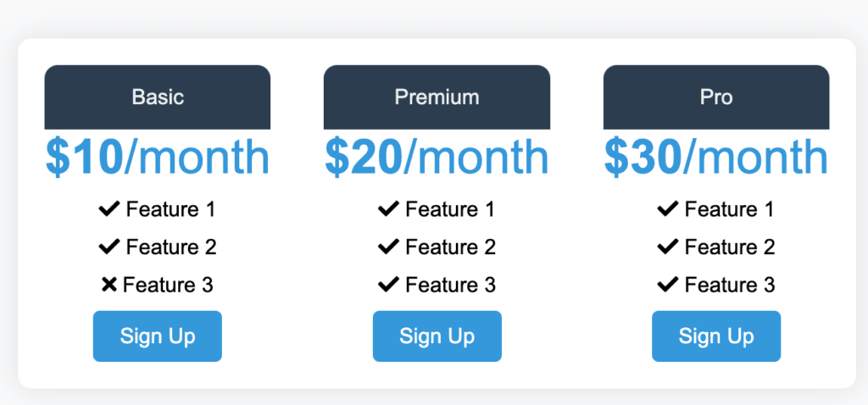Select the Basic plan header
Viewport: 868px width, 405px height.
click(x=158, y=97)
